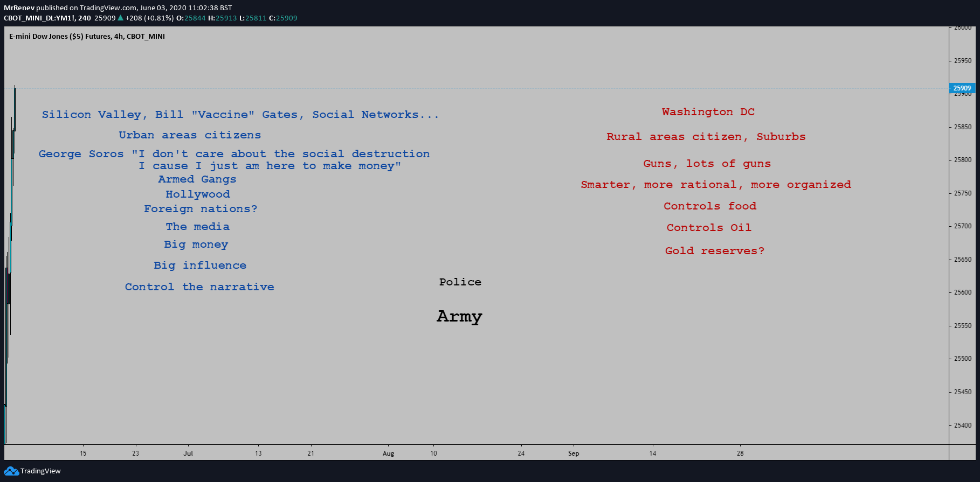The width and height of the screenshot is (980, 482).
Task: Select the 'Police' annotation
Action: tap(460, 282)
